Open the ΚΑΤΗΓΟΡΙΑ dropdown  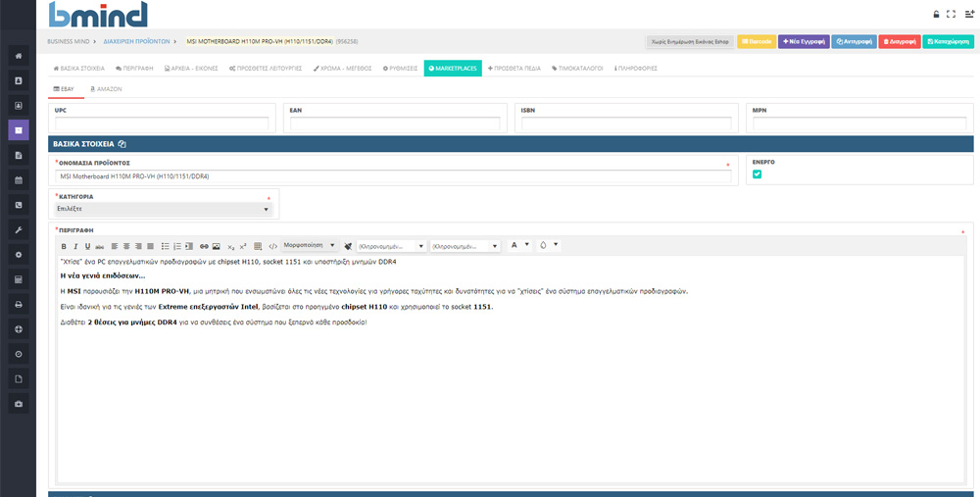click(164, 209)
